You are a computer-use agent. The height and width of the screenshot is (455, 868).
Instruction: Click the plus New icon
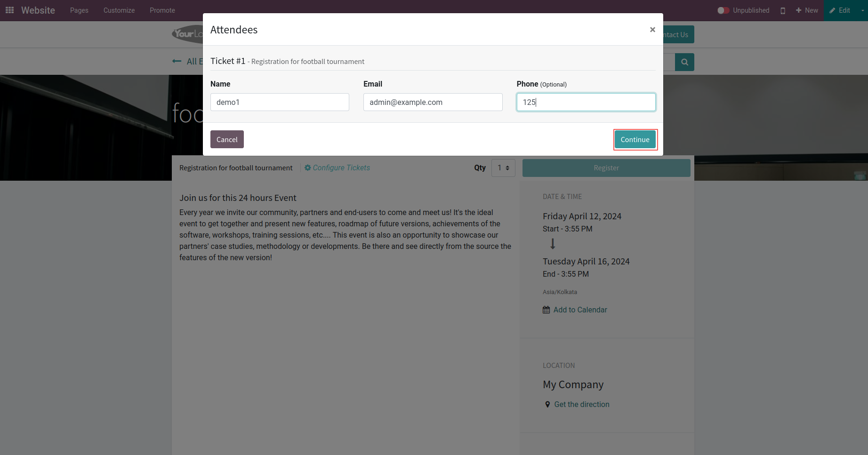tap(798, 10)
